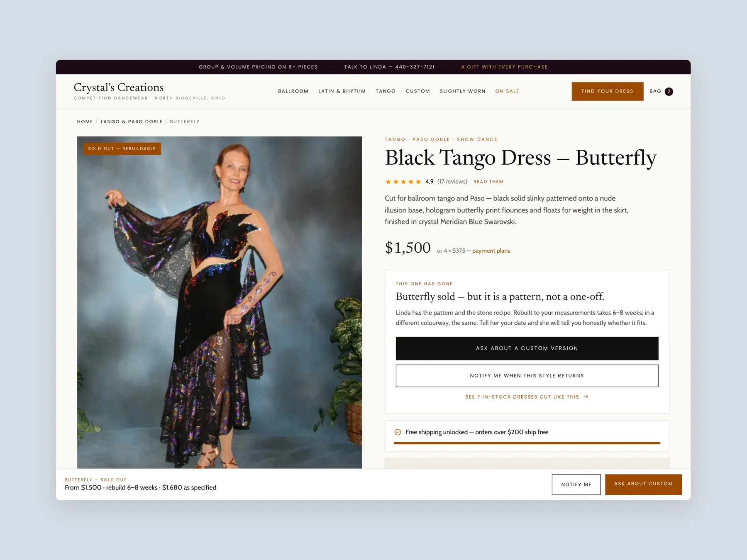Click Ask About a Custom Version

(x=527, y=348)
